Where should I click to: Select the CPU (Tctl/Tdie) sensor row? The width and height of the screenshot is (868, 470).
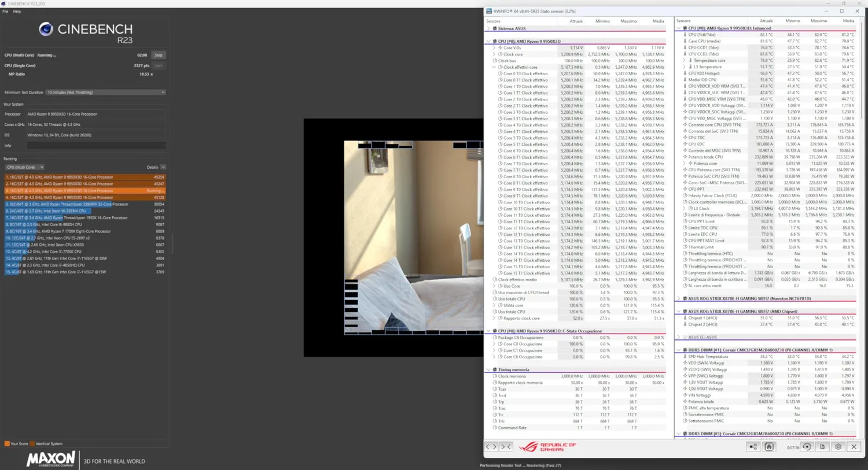[x=767, y=35]
